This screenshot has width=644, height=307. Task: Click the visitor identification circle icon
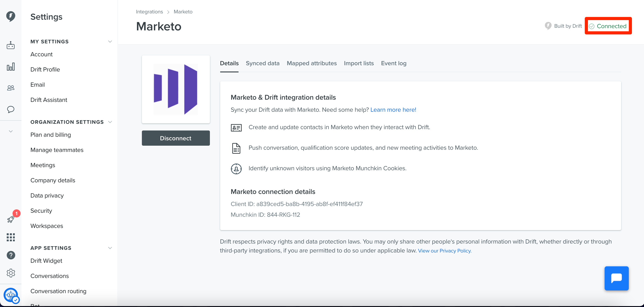pyautogui.click(x=236, y=169)
